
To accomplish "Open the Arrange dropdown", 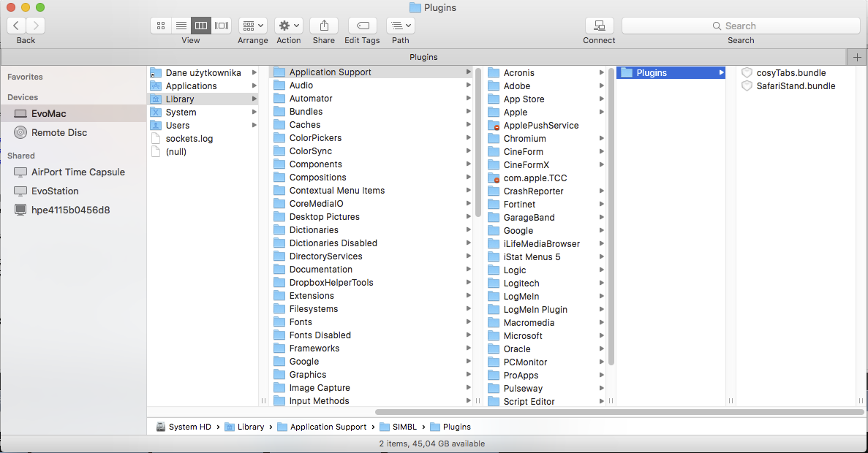I will coord(252,26).
